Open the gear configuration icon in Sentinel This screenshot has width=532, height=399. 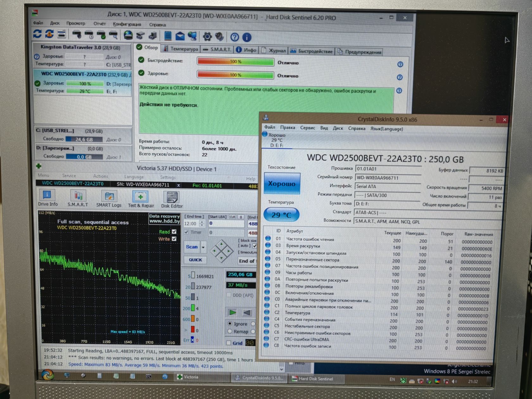(207, 37)
